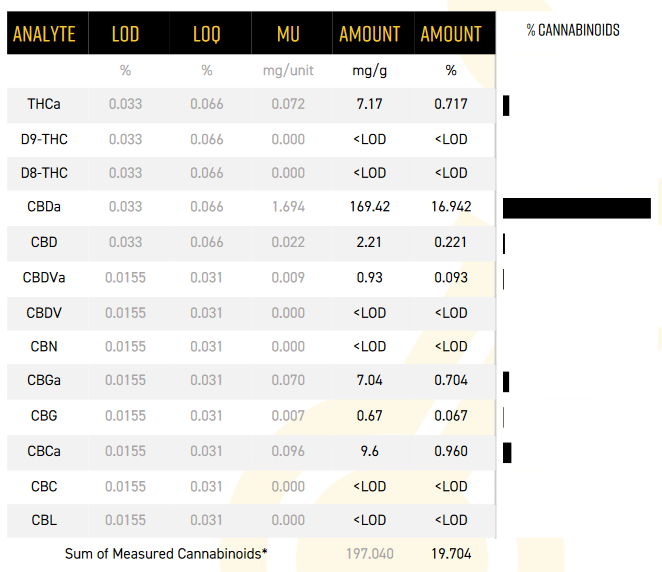Click the THCa bar in the chart

click(x=507, y=104)
